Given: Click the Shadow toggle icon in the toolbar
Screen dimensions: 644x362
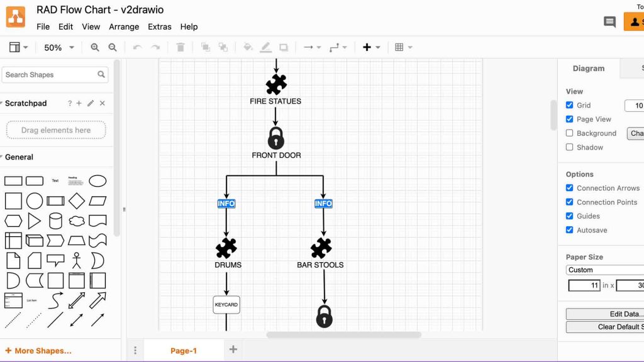Looking at the screenshot, I should [283, 47].
